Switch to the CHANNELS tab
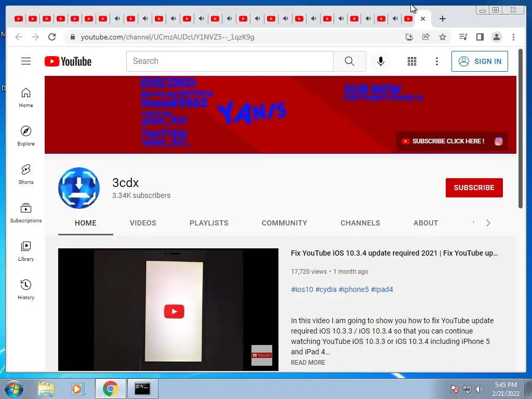Screen dimensions: 532x399 click(x=361, y=223)
